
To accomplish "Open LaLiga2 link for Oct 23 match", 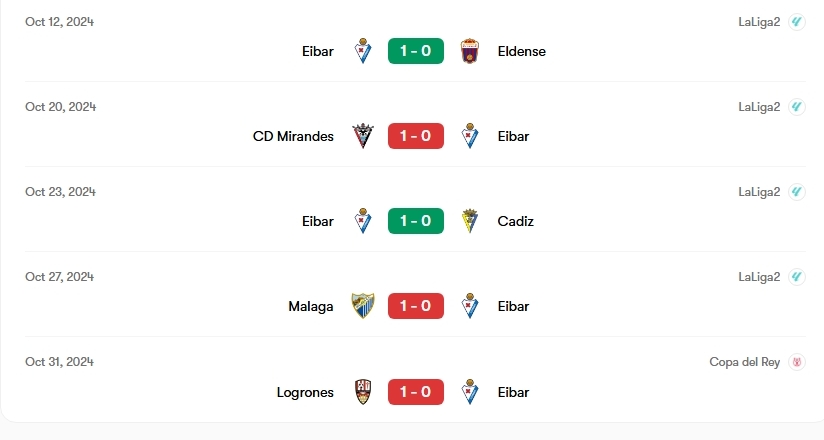I will click(x=759, y=192).
